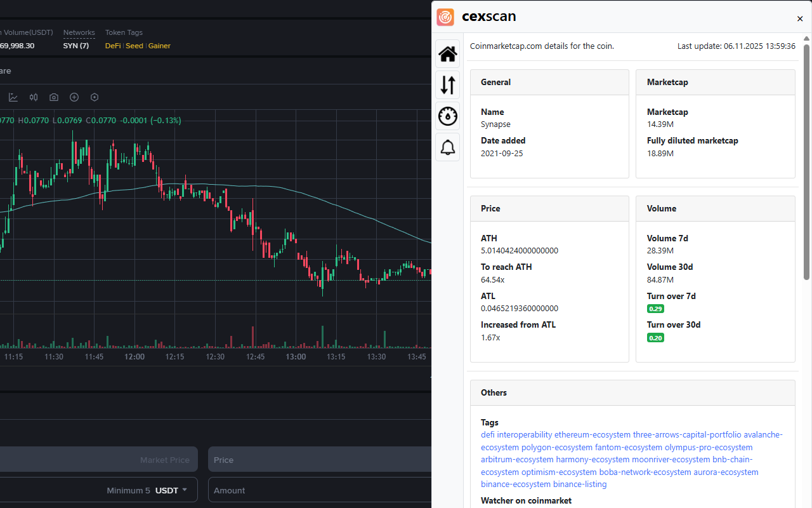Open the three-arrows-capital-portfolio tag link
The height and width of the screenshot is (508, 812).
(687, 435)
